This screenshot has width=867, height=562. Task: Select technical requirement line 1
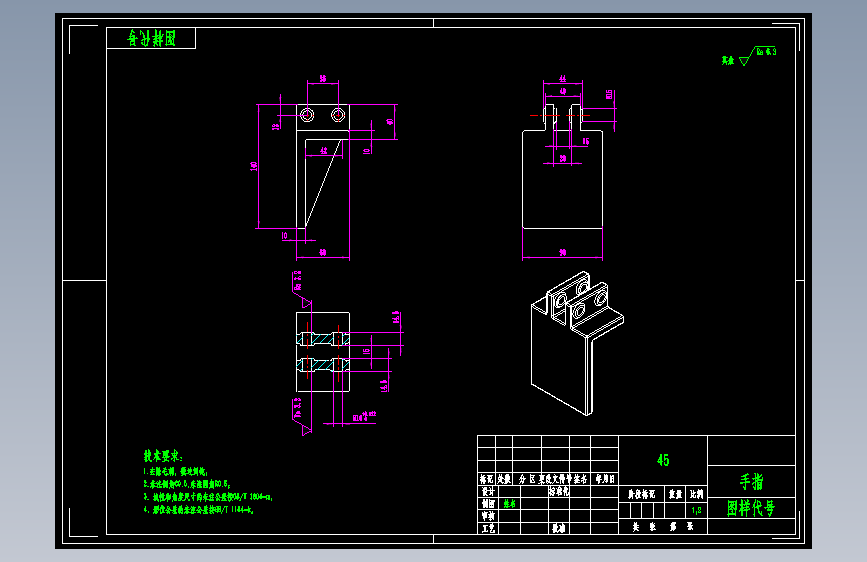point(176,472)
